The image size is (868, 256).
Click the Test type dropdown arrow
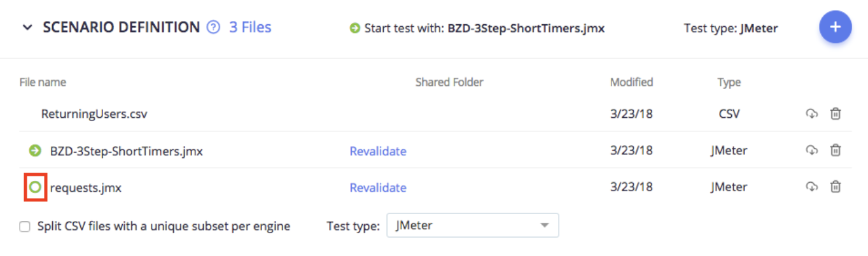pyautogui.click(x=544, y=225)
